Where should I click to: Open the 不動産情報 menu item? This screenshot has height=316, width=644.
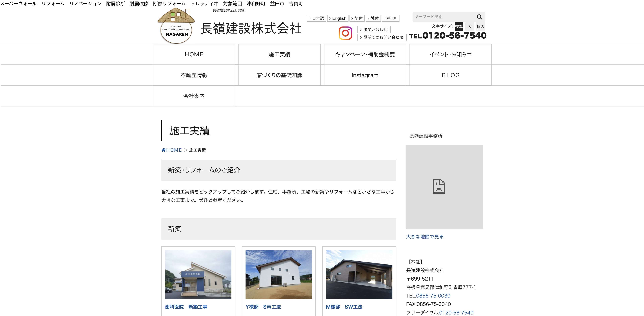tap(194, 75)
